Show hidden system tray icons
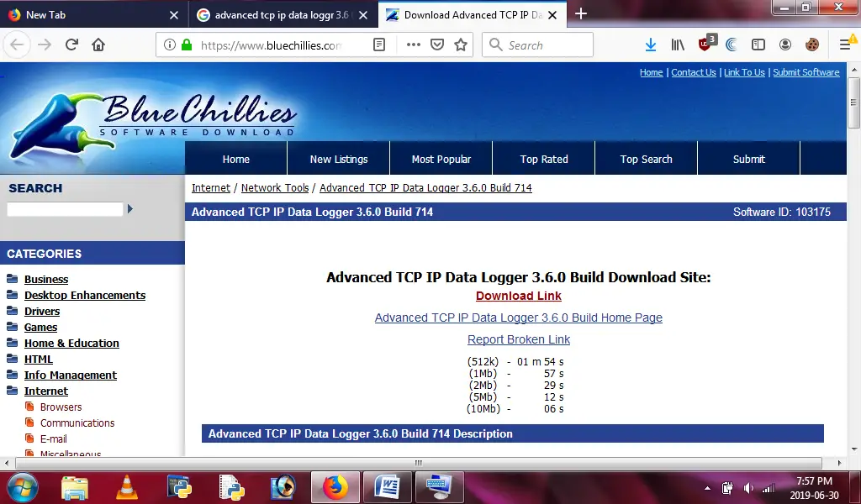 pos(707,488)
